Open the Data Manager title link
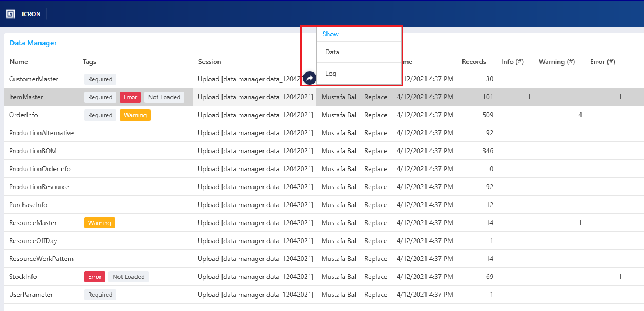This screenshot has height=311, width=644. coord(33,43)
